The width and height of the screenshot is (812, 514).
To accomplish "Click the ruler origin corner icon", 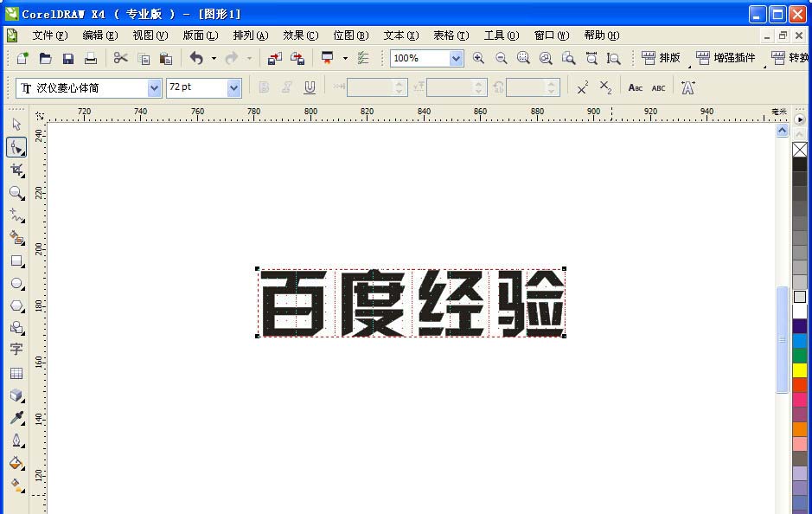I will (x=40, y=116).
